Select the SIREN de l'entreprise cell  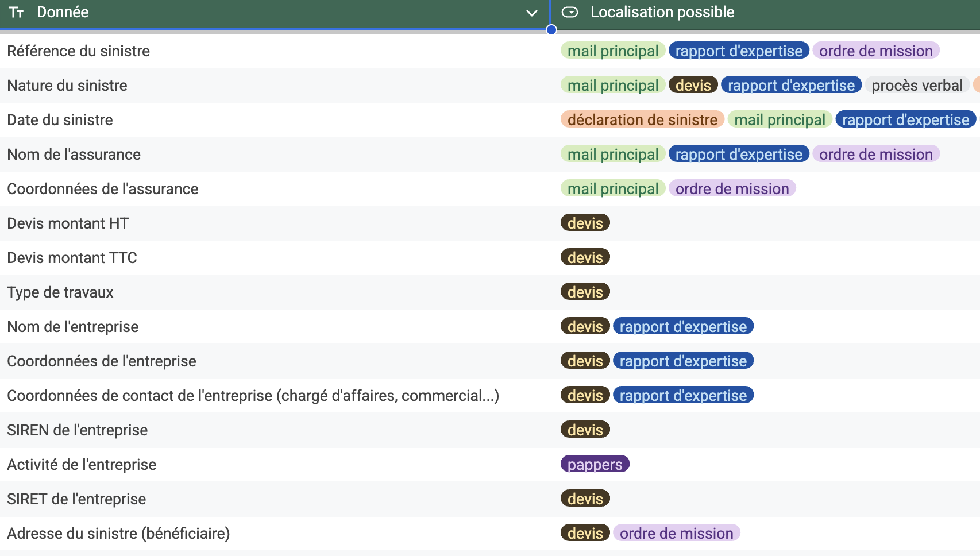coord(77,430)
